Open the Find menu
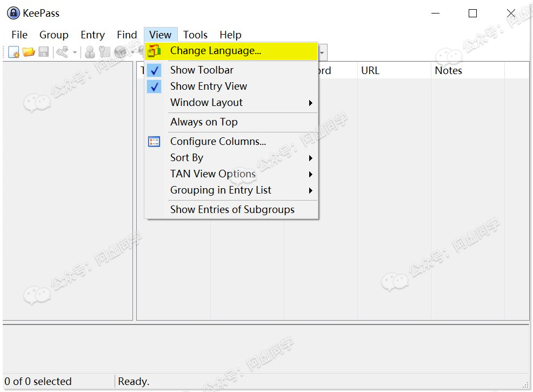533x392 pixels. click(x=127, y=35)
